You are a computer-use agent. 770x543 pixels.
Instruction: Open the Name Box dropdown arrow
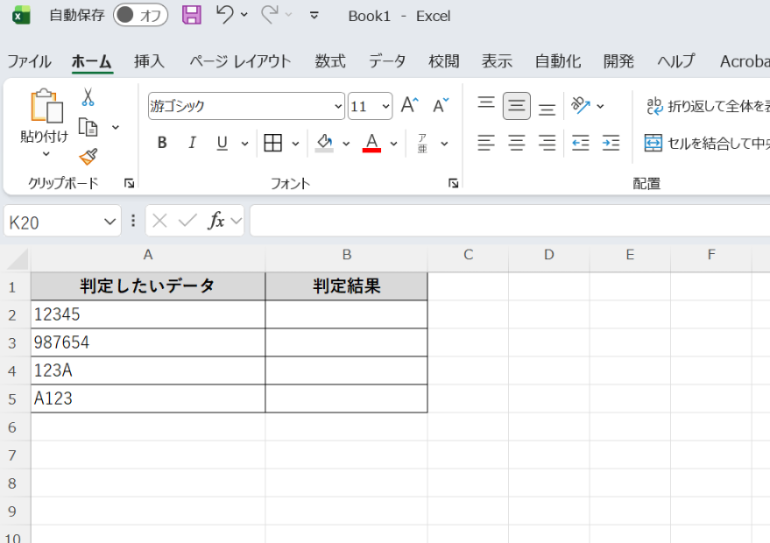[x=110, y=222]
